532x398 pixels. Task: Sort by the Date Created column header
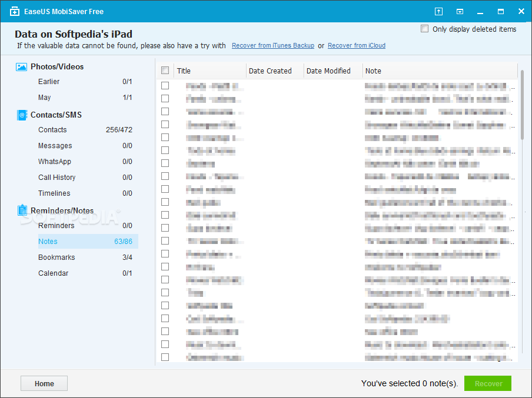(275, 71)
